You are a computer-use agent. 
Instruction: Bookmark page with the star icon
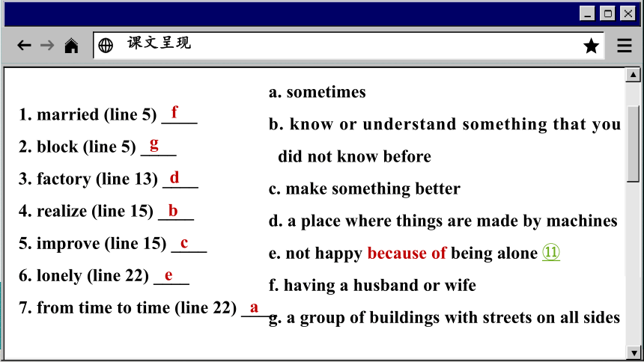click(591, 46)
